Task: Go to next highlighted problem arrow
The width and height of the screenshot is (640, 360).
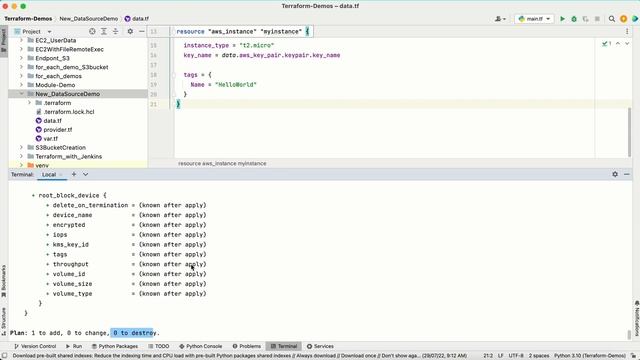Action: [x=627, y=44]
